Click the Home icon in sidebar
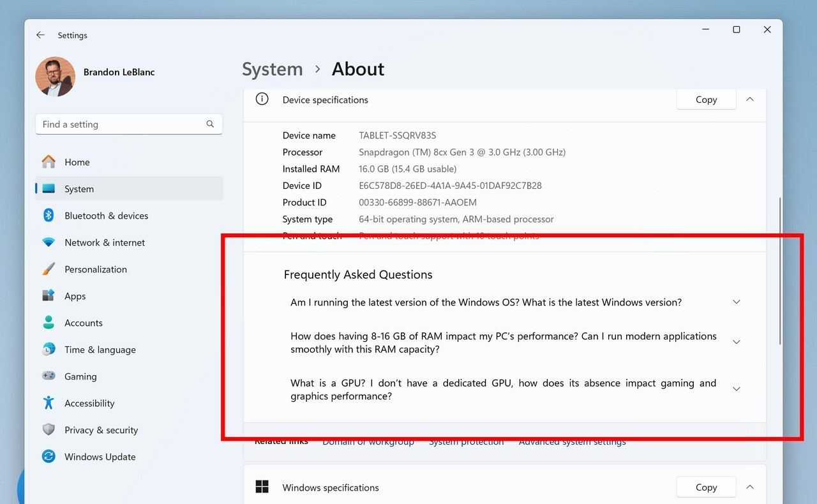Screen dimensions: 817x504 (x=49, y=162)
